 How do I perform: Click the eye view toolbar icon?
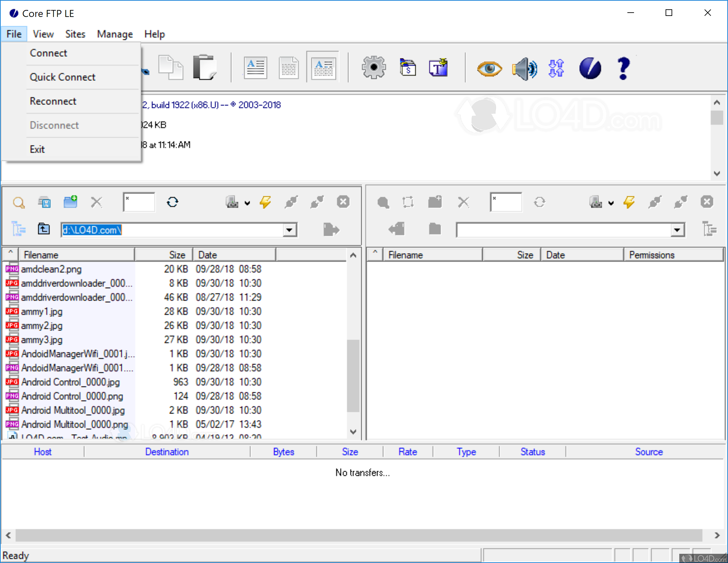pos(489,69)
